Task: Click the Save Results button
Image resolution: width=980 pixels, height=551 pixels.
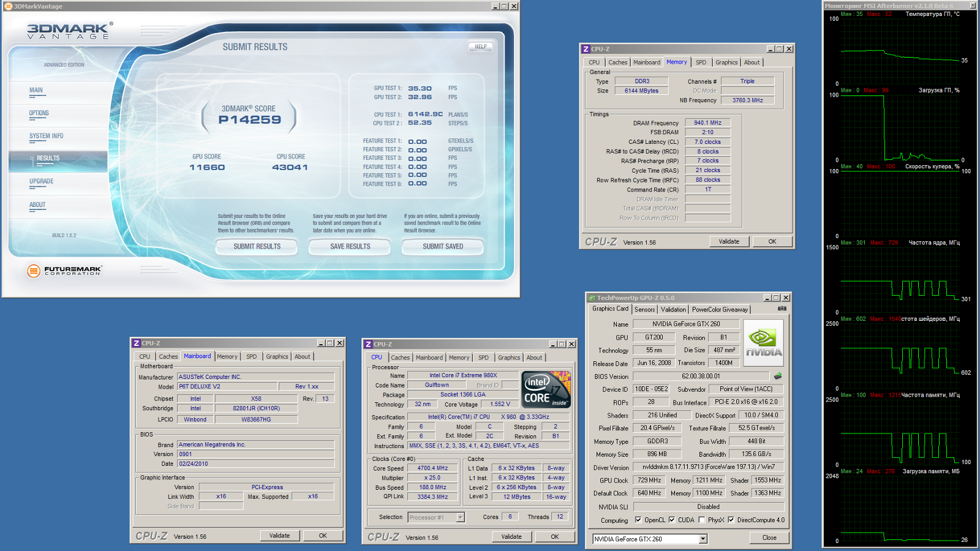Action: [350, 246]
